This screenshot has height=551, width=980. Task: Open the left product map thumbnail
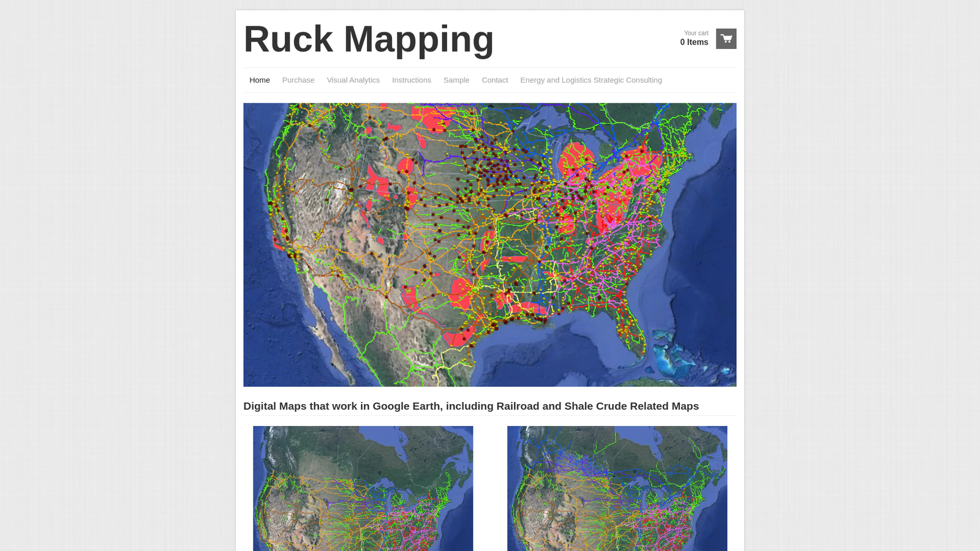point(363,489)
